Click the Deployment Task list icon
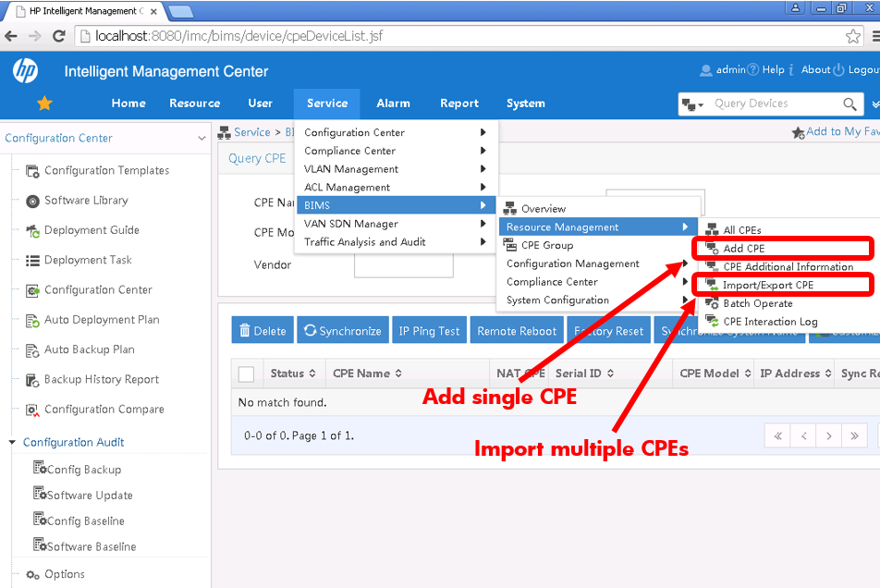This screenshot has width=880, height=588. tap(32, 261)
